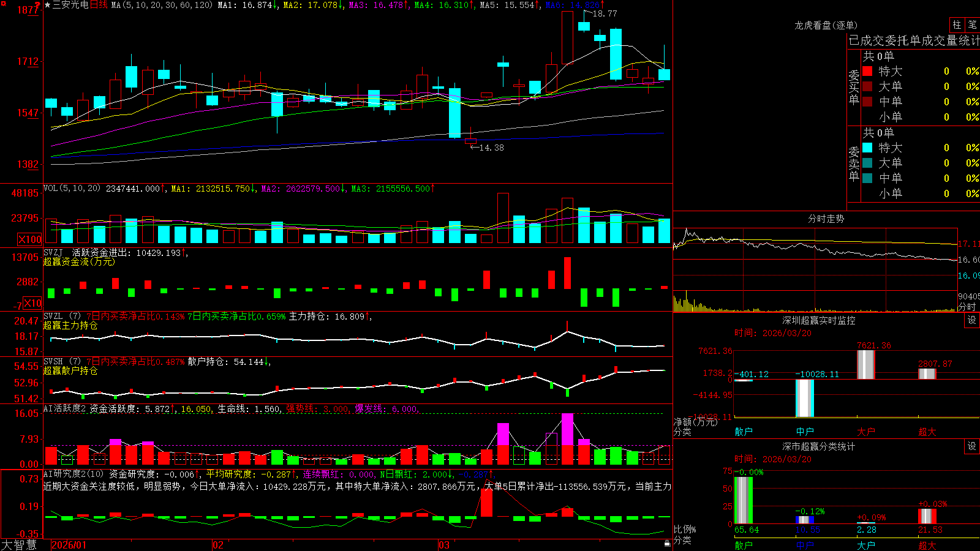Click the star icon before 三安光电
980x551 pixels.
(48, 5)
